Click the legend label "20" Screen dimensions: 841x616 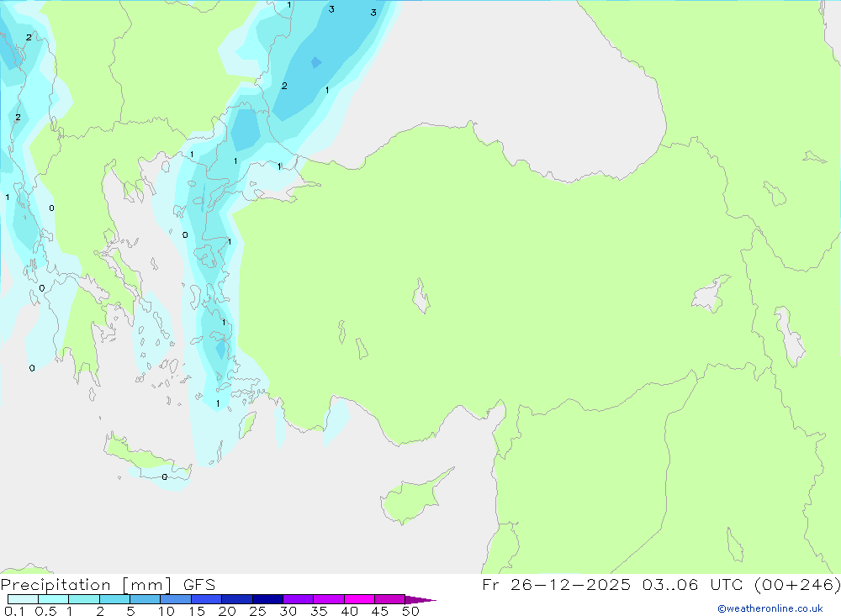pyautogui.click(x=227, y=611)
